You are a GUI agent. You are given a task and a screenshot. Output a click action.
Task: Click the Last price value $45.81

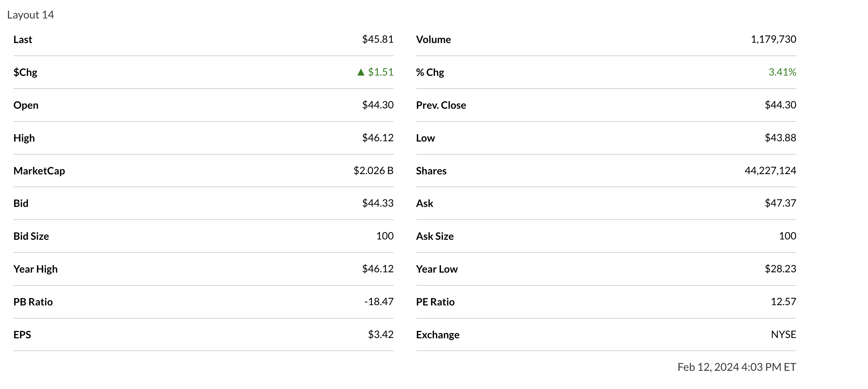377,40
